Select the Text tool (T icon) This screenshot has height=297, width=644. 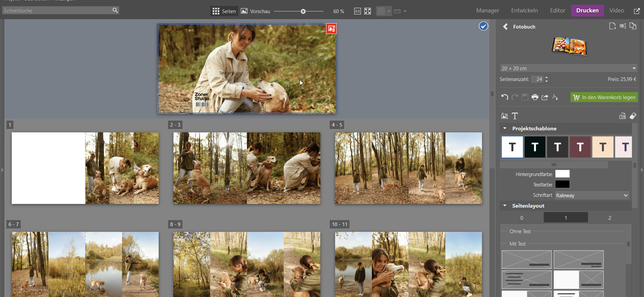515,116
